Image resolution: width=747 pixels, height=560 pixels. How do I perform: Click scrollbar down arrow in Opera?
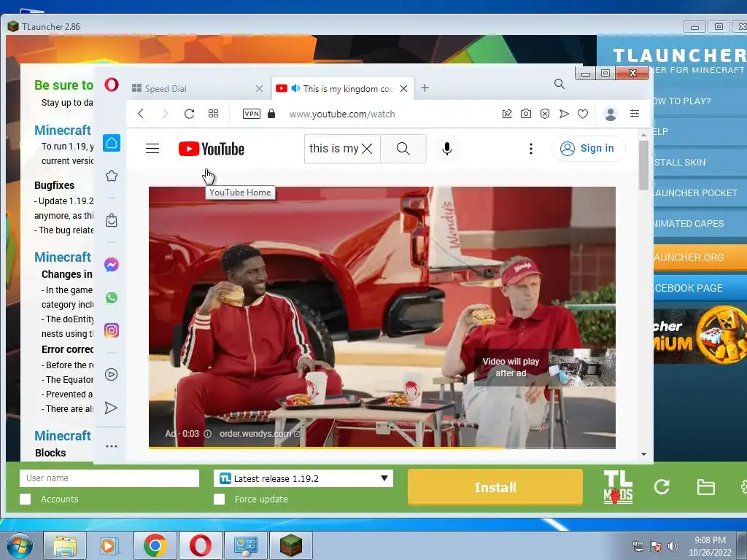tap(643, 454)
